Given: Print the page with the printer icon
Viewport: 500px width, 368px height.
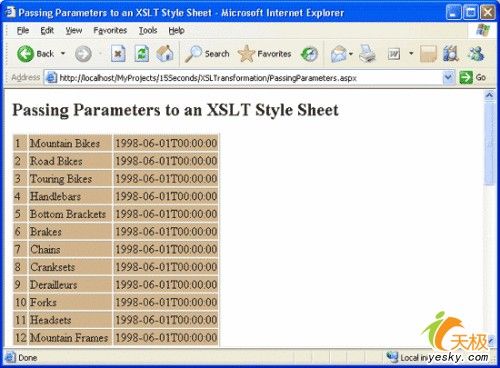Looking at the screenshot, I should pos(367,54).
